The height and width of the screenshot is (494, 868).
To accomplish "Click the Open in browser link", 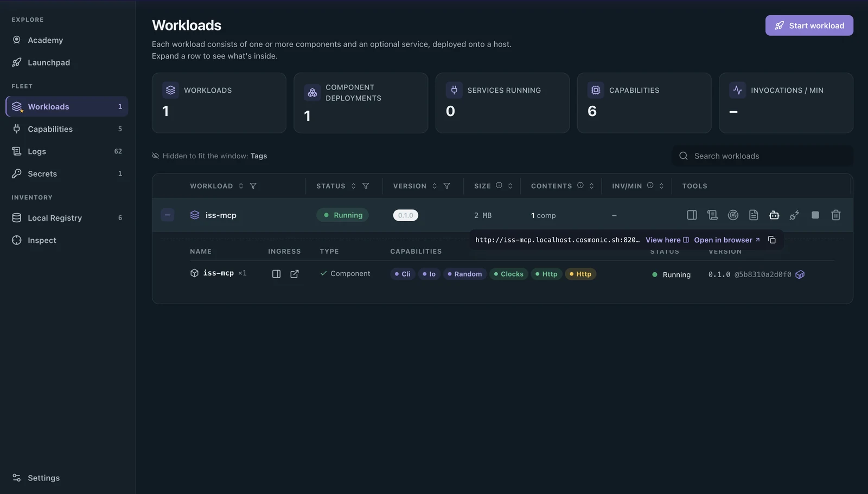I will tap(727, 240).
